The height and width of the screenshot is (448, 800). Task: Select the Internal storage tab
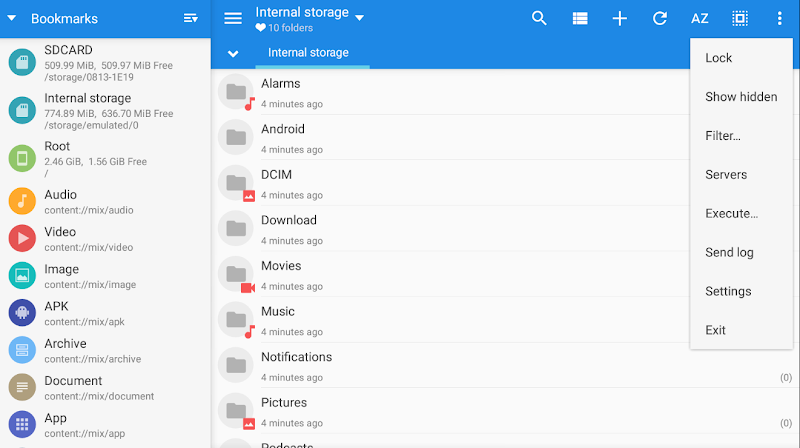[308, 53]
